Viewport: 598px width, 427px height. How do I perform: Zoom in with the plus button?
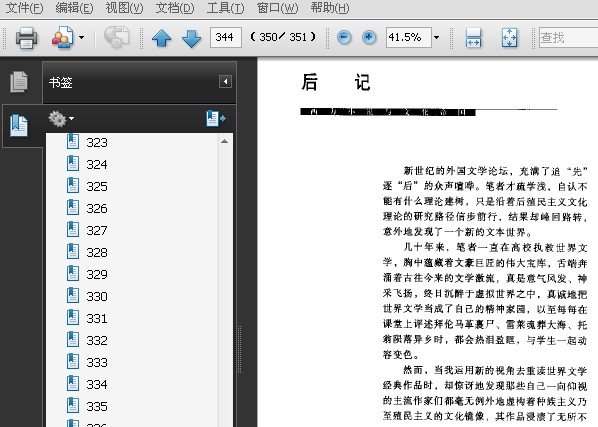pos(368,37)
